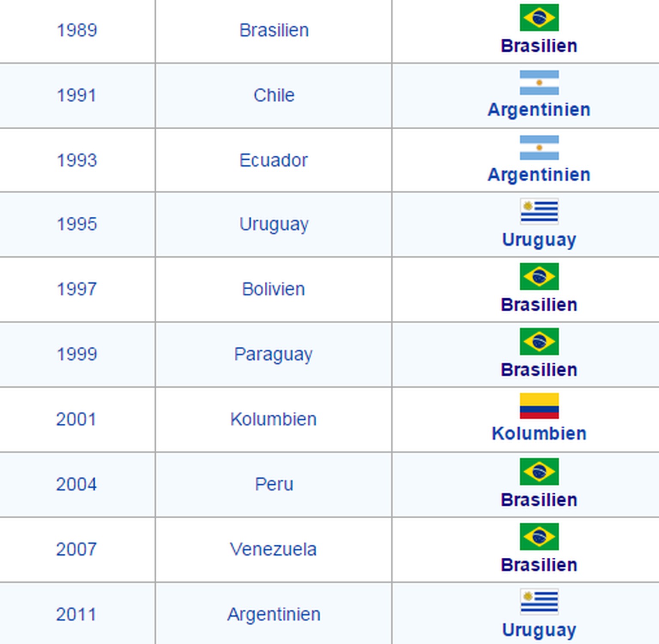Click bold winner Uruguay in 1995 row
The image size is (659, 644).
[539, 240]
